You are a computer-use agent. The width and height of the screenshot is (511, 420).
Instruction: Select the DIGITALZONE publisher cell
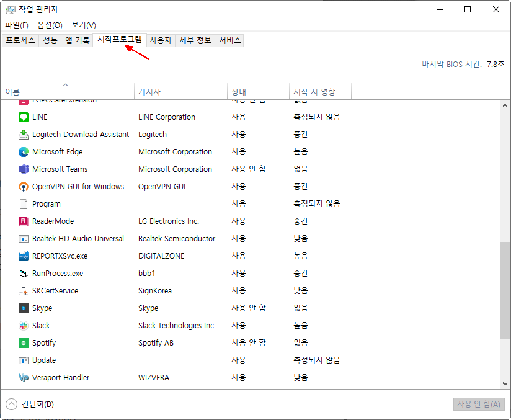161,256
